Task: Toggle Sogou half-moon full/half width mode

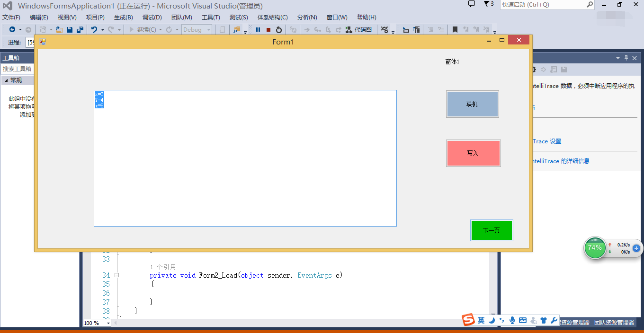Action: click(x=492, y=320)
